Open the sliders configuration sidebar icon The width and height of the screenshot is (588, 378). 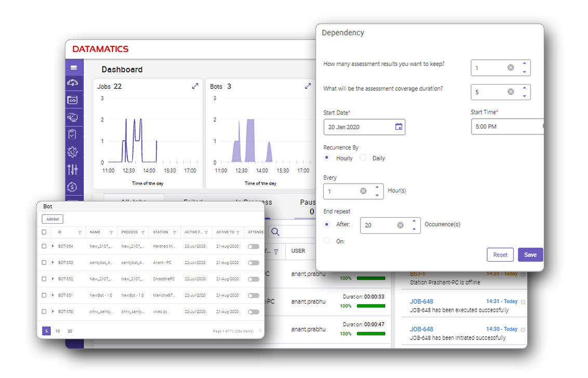(x=73, y=169)
